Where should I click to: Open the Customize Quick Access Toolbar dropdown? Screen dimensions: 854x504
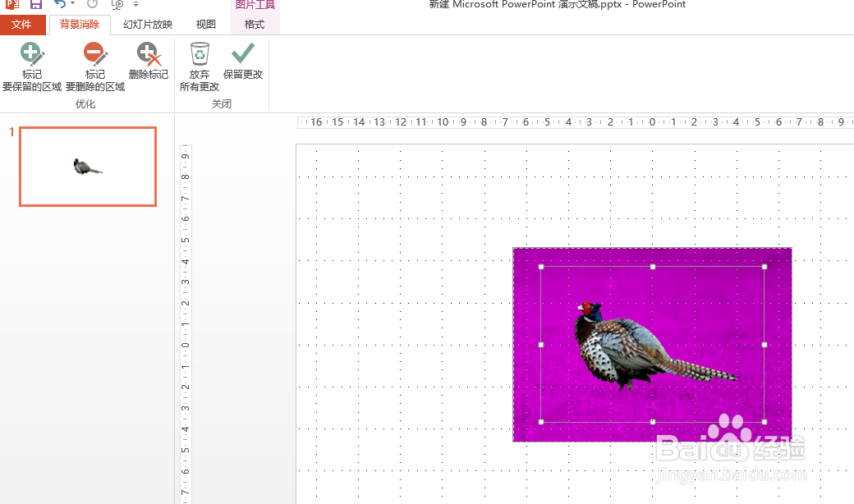pos(135,4)
